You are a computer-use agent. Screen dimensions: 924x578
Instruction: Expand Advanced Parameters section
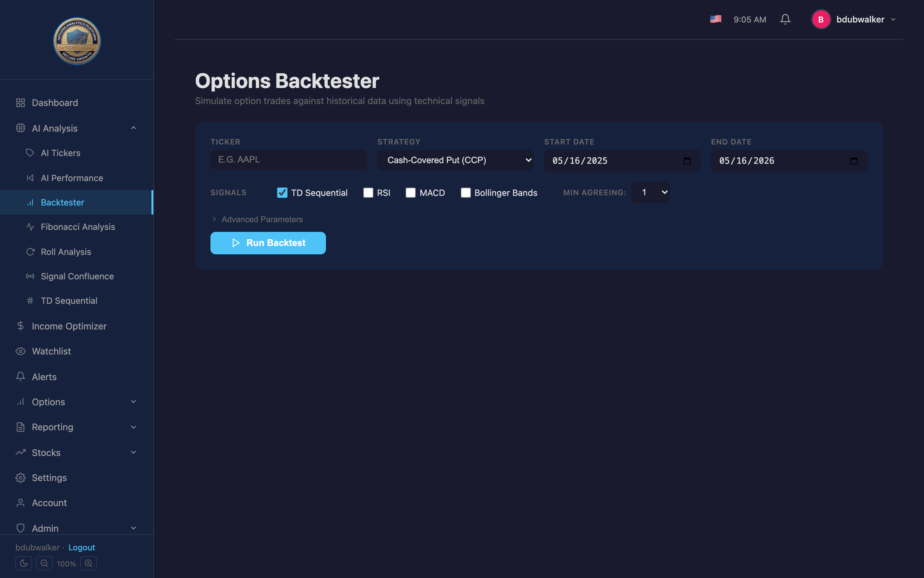click(257, 219)
